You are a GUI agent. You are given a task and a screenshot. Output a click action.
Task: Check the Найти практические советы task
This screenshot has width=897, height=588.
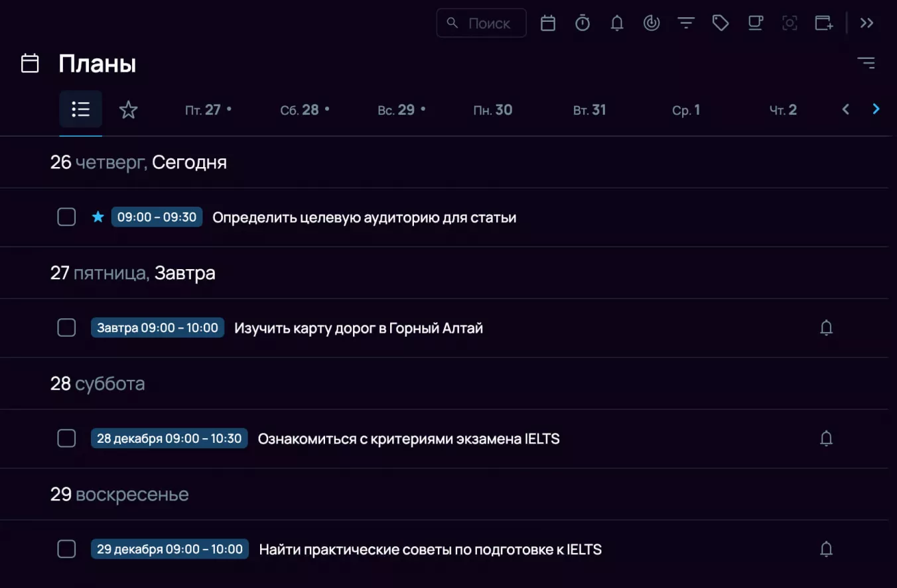click(66, 549)
